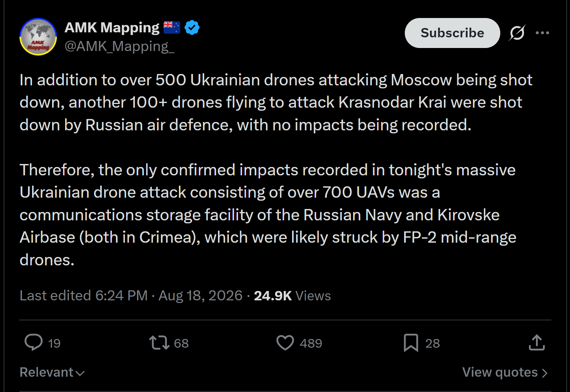Share the post via upload arrow icon
570x392 pixels.
537,343
